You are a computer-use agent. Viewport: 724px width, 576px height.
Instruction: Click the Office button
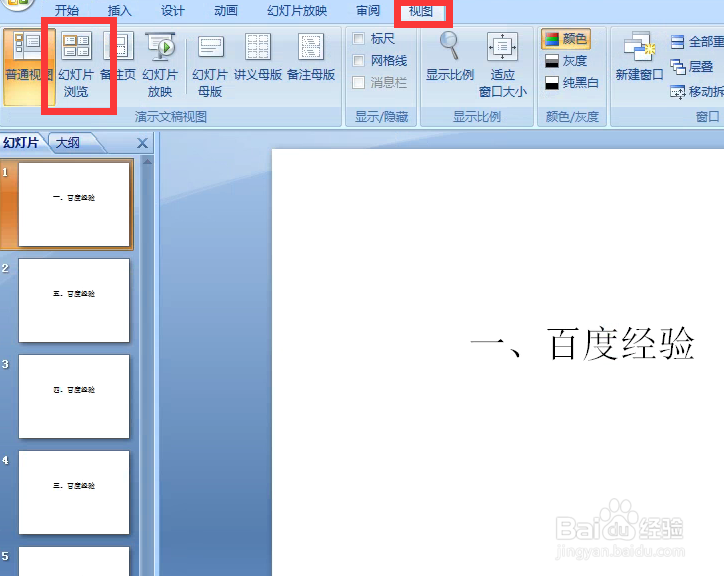click(x=18, y=4)
